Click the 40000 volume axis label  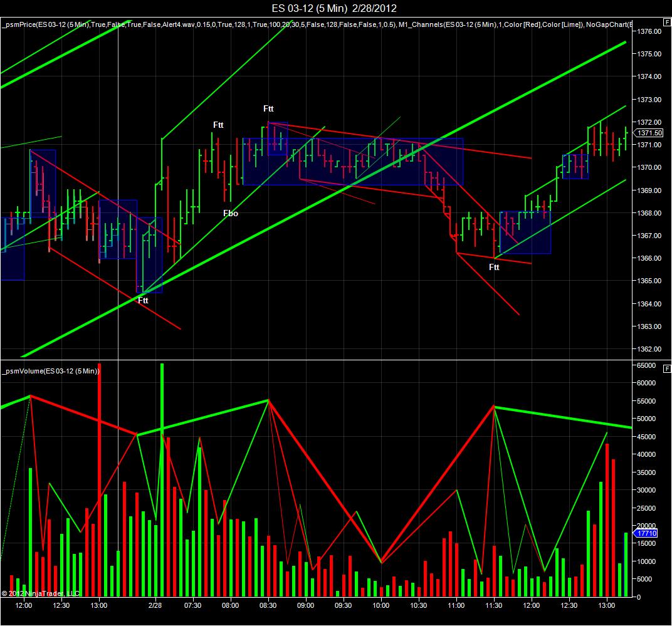(647, 454)
